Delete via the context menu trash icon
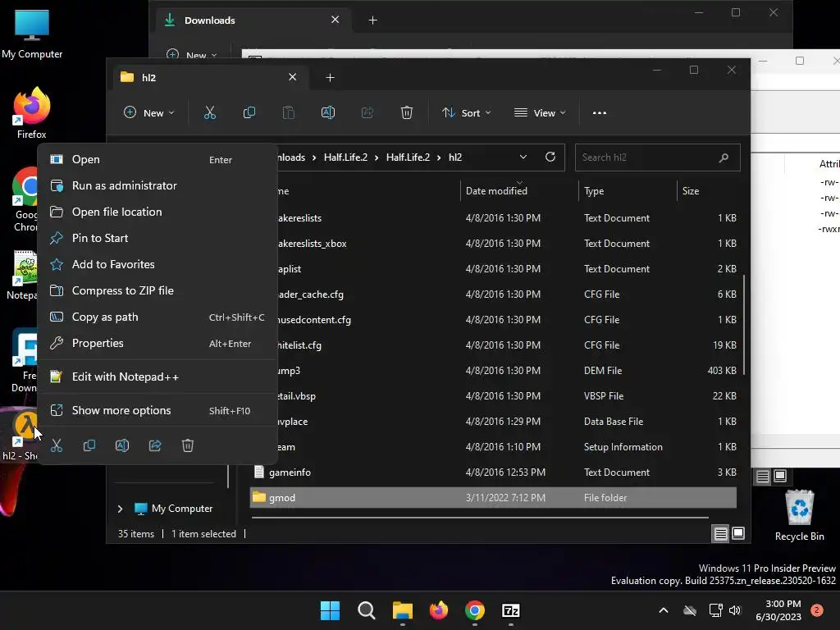 coord(188,445)
